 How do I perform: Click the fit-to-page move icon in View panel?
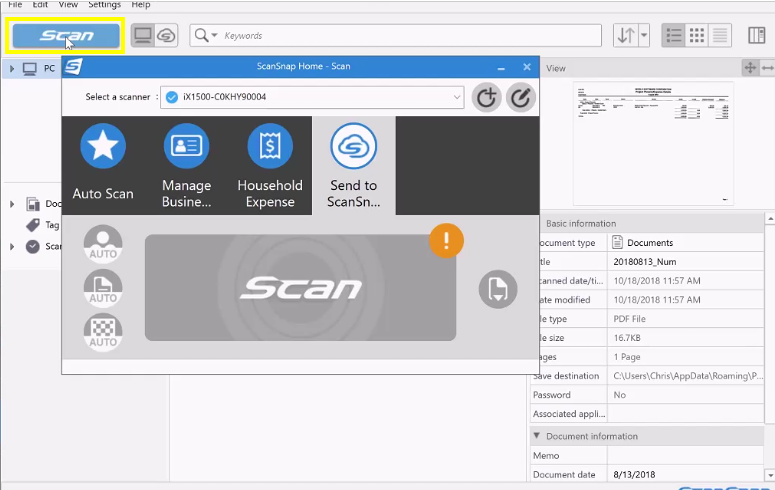(750, 68)
